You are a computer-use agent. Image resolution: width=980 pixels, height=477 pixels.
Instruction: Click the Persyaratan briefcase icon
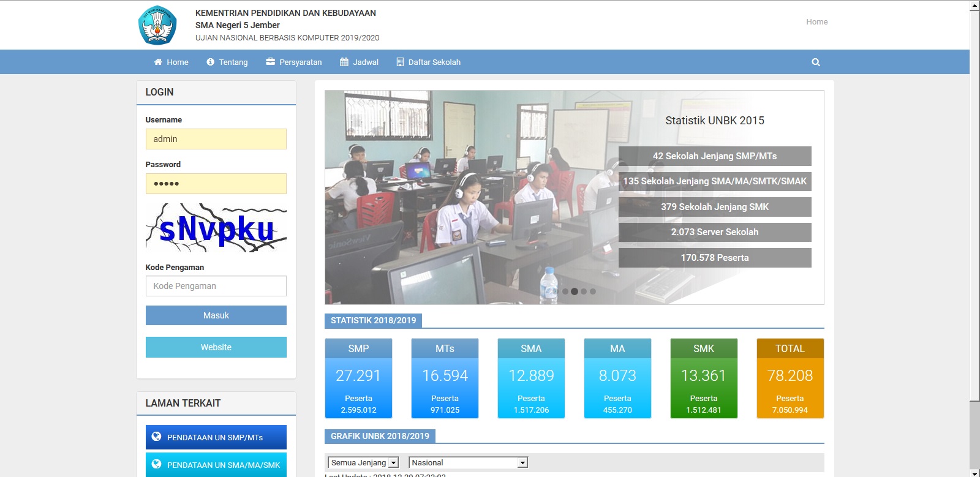270,62
